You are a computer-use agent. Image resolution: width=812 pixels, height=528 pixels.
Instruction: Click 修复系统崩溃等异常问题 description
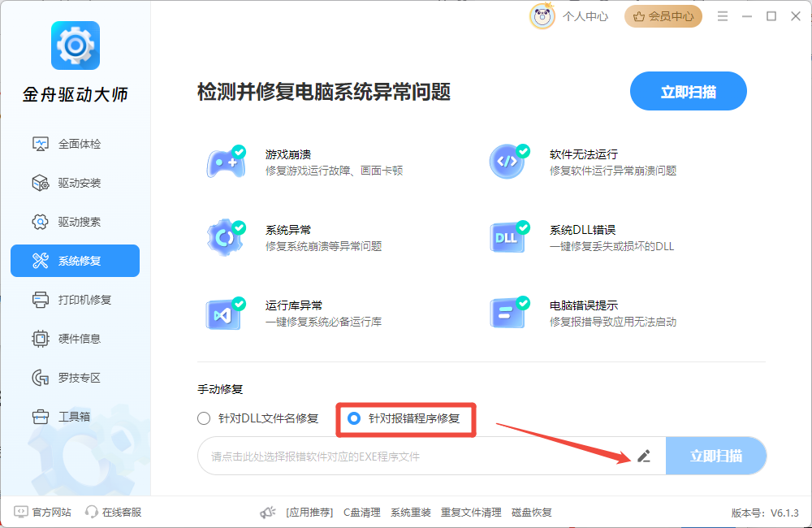[x=324, y=246]
